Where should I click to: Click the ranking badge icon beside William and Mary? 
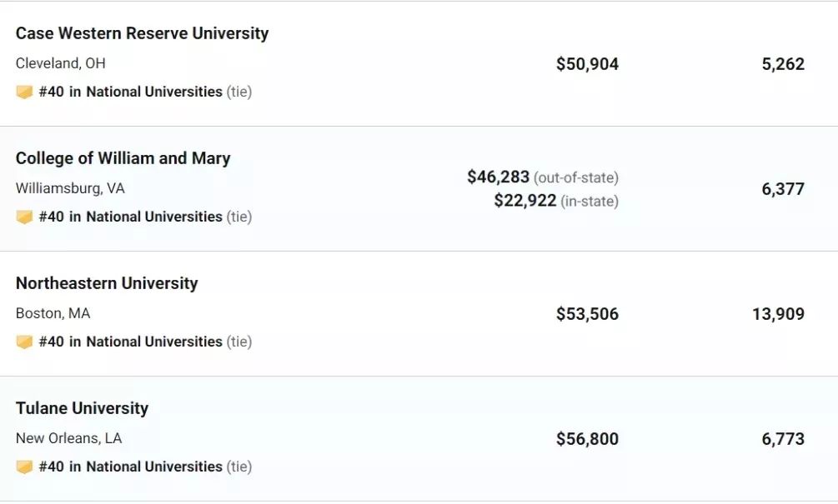pos(24,217)
